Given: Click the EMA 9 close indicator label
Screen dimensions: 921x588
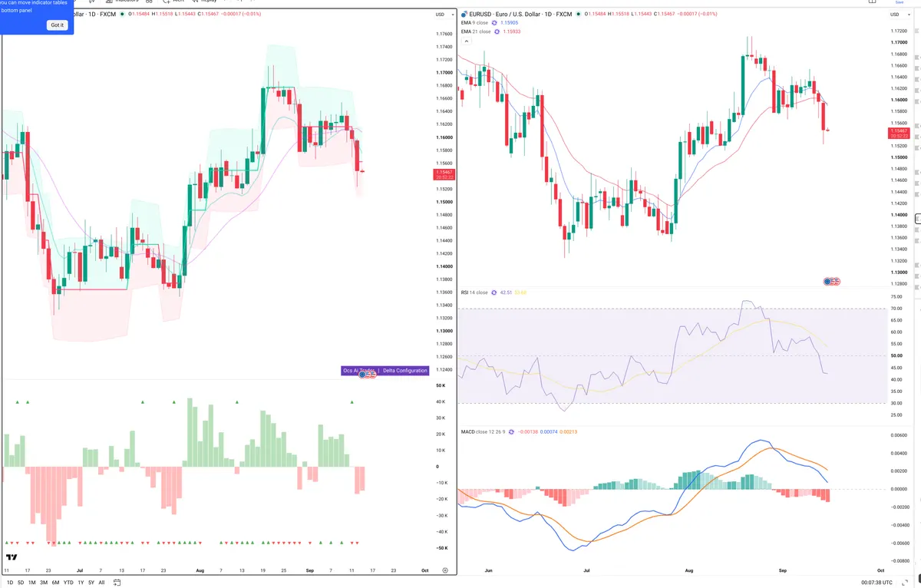Looking at the screenshot, I should click(x=474, y=23).
